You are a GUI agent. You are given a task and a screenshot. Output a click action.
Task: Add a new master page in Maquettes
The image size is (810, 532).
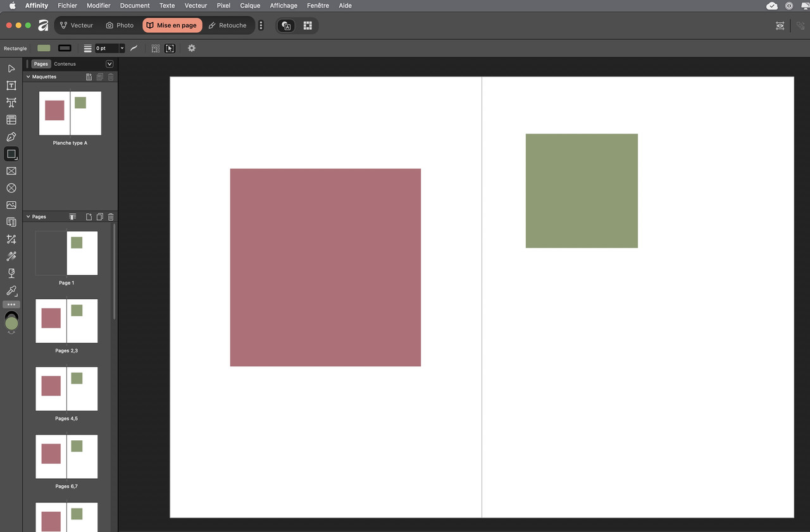[89, 77]
